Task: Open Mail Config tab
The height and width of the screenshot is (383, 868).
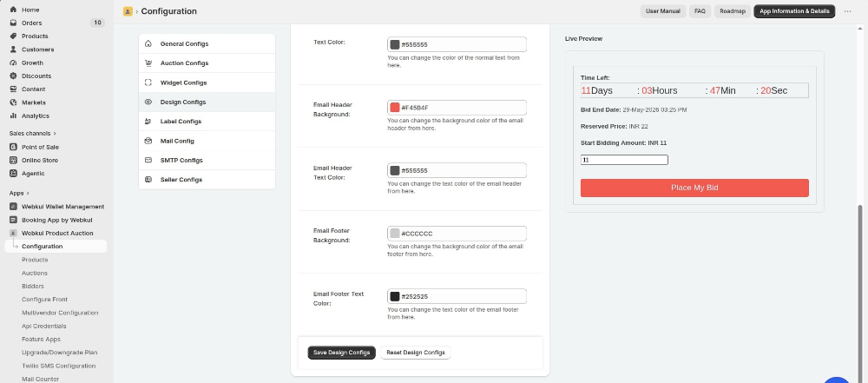Action: click(207, 141)
